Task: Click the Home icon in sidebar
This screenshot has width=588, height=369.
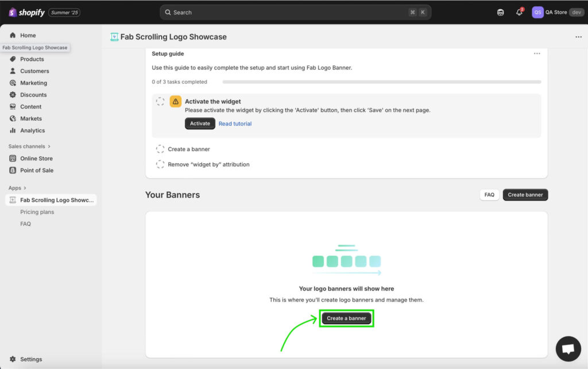Action: (x=13, y=35)
